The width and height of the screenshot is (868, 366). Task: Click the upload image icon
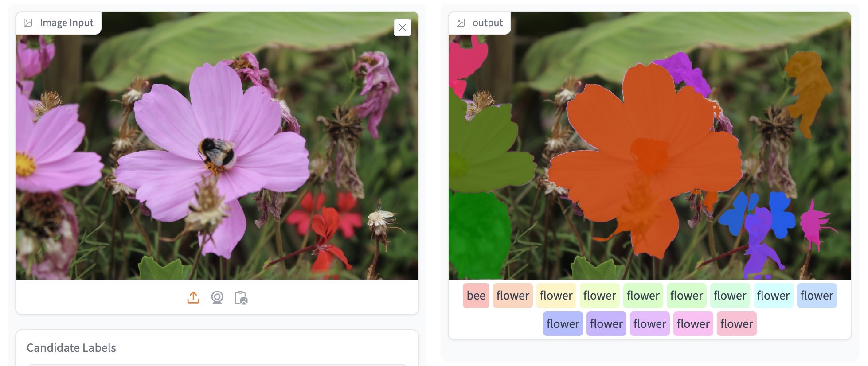tap(193, 297)
